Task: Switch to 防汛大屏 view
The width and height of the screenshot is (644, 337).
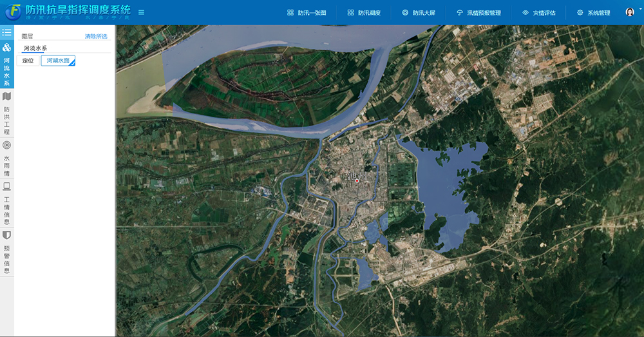Action: (418, 12)
